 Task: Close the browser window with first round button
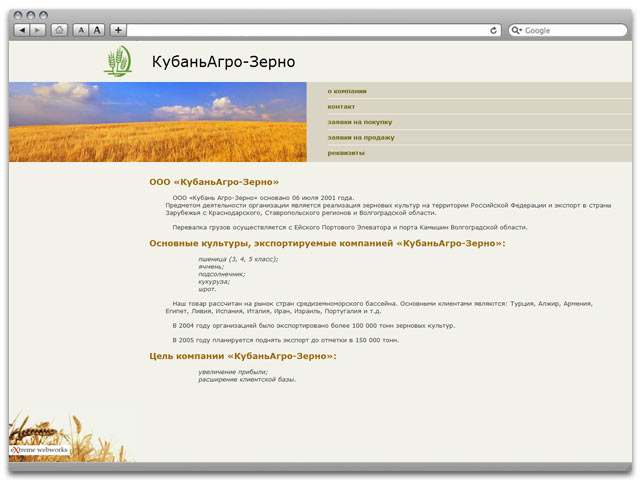tap(18, 16)
